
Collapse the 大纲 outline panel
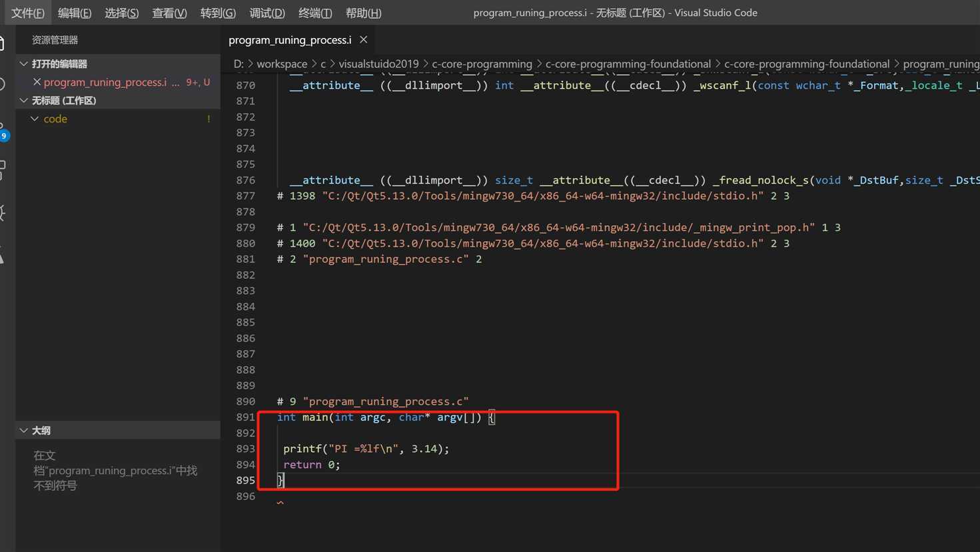coord(24,431)
